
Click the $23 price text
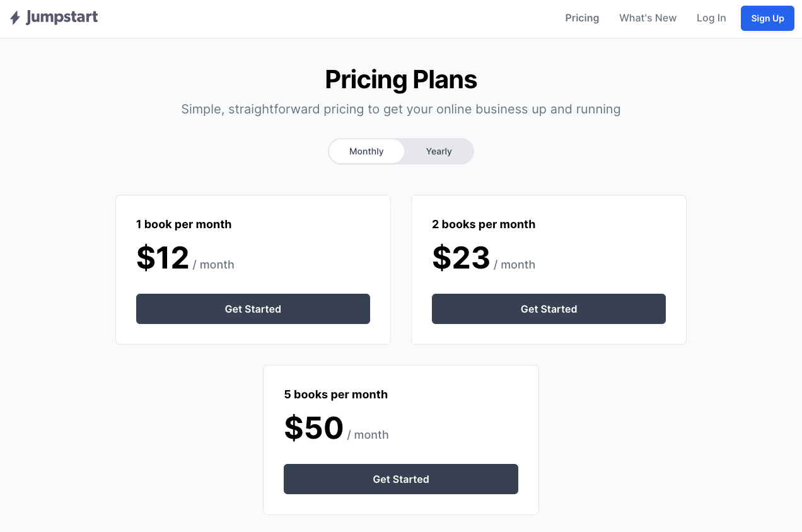(461, 258)
